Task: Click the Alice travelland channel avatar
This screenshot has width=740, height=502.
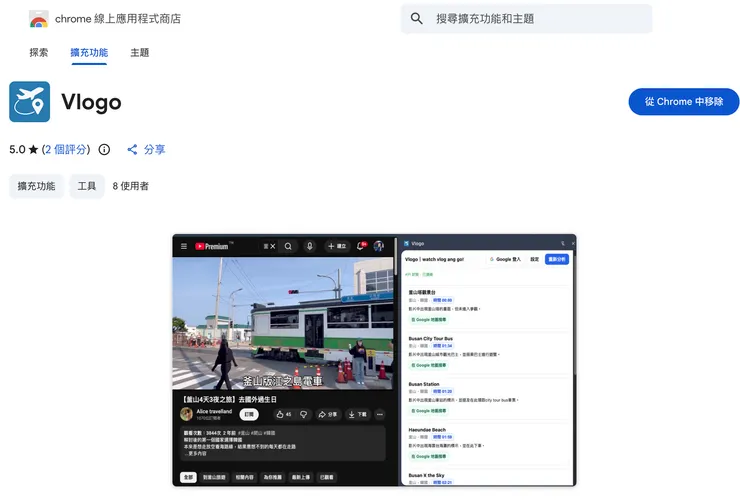Action: coord(186,414)
